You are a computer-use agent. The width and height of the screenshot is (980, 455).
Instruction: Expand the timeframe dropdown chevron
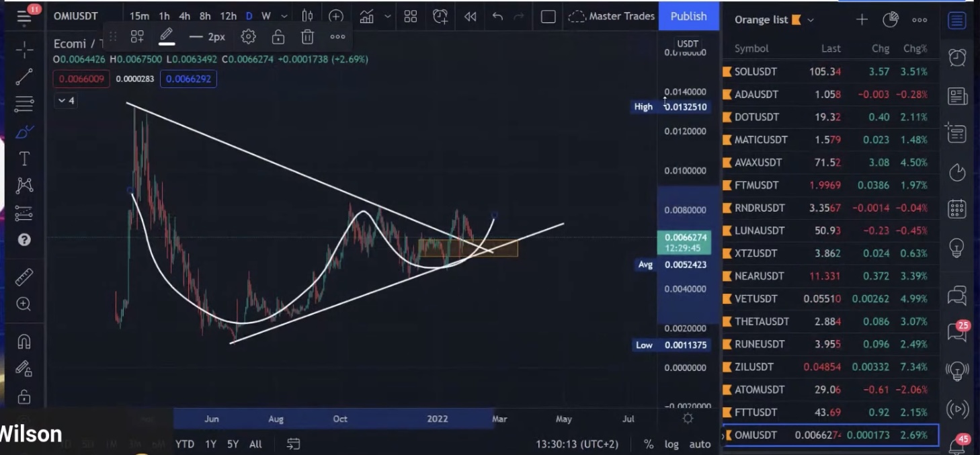point(284,16)
